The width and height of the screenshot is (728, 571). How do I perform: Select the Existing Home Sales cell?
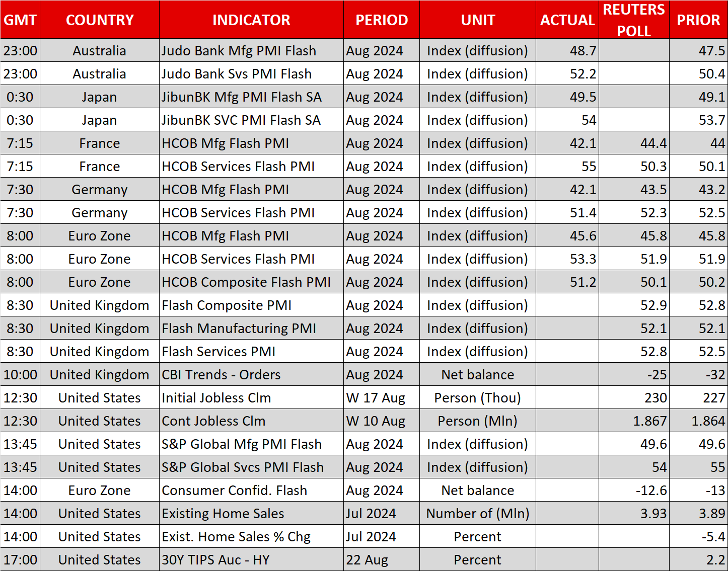tap(251, 513)
